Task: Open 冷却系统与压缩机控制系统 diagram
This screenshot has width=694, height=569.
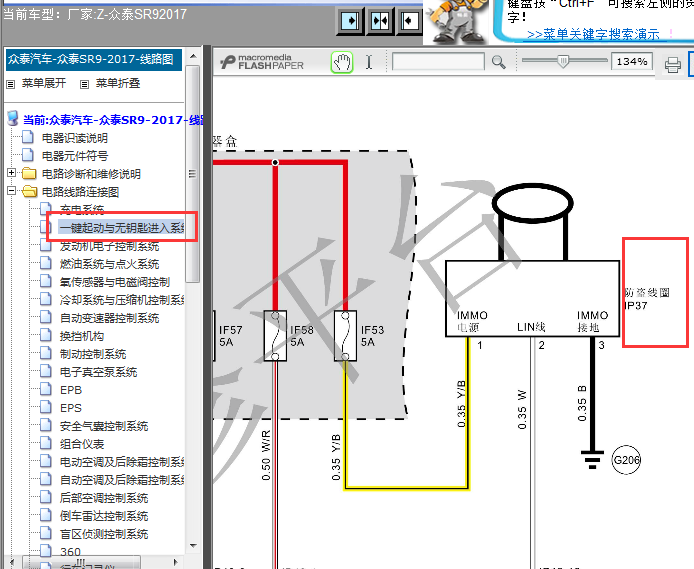Action: 122,300
